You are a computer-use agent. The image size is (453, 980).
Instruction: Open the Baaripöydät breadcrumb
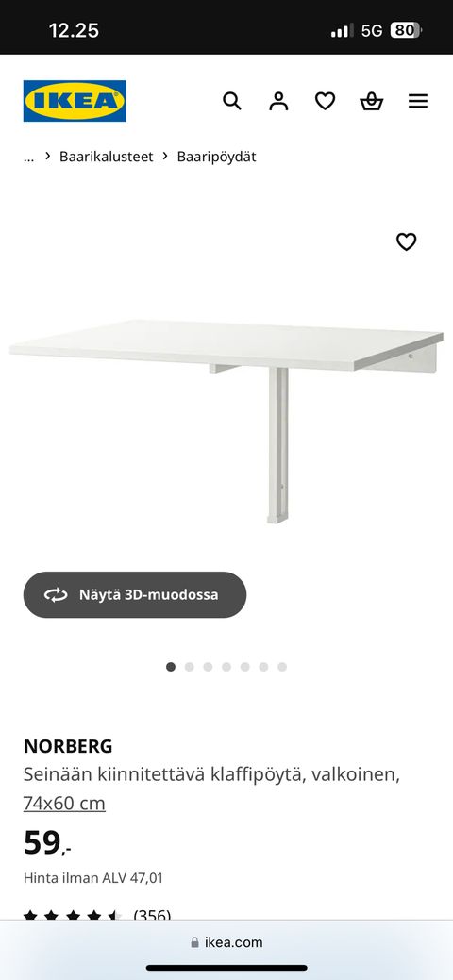(216, 157)
